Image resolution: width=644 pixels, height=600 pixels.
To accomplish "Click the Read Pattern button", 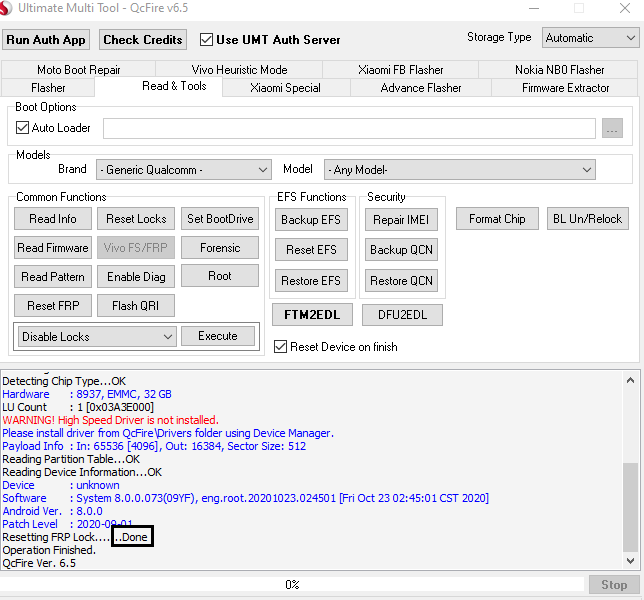I will (x=53, y=277).
